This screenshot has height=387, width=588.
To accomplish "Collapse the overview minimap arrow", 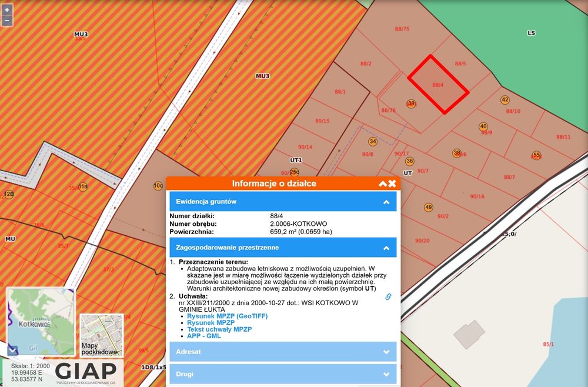I will tap(13, 351).
